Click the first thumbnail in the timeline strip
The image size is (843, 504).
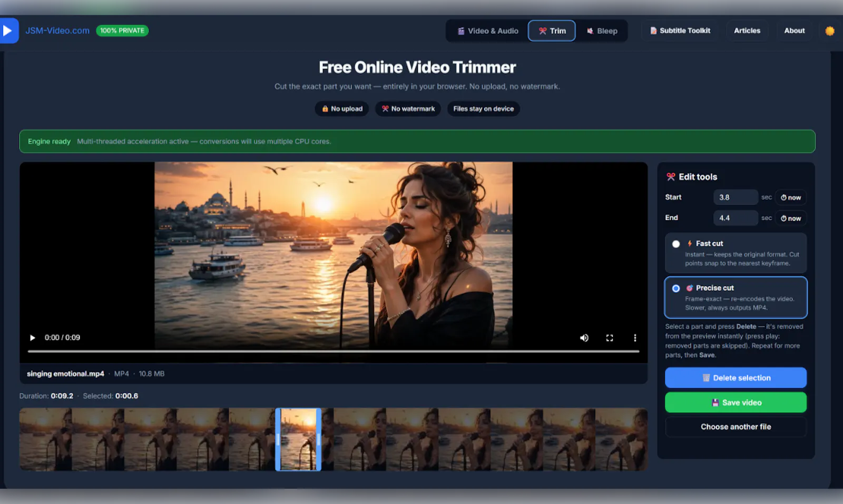pos(45,439)
